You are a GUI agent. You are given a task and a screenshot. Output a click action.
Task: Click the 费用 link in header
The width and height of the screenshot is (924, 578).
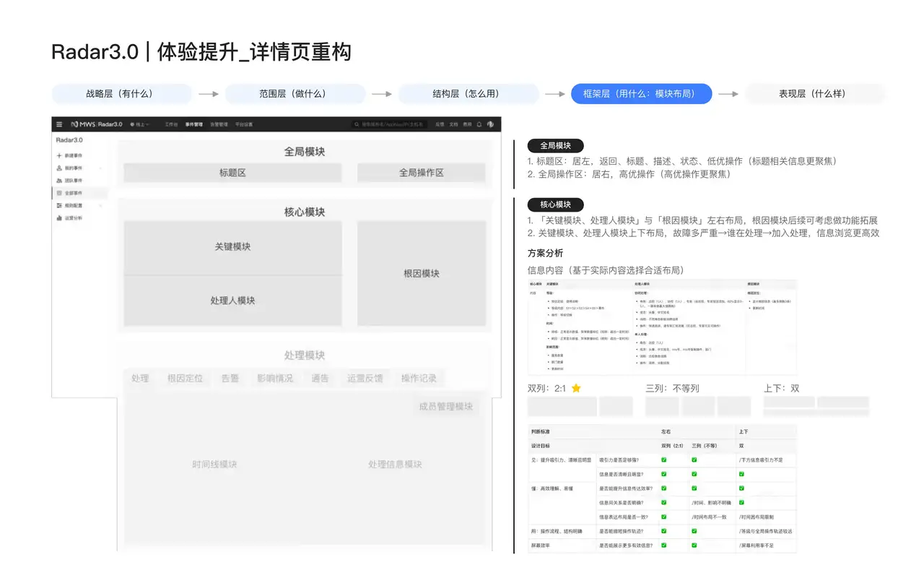pyautogui.click(x=467, y=124)
